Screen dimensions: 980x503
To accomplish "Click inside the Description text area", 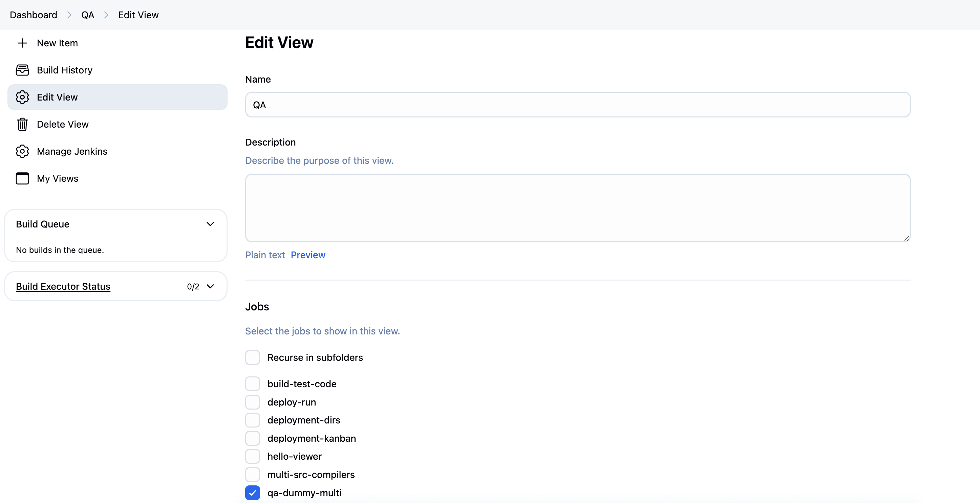I will point(577,208).
